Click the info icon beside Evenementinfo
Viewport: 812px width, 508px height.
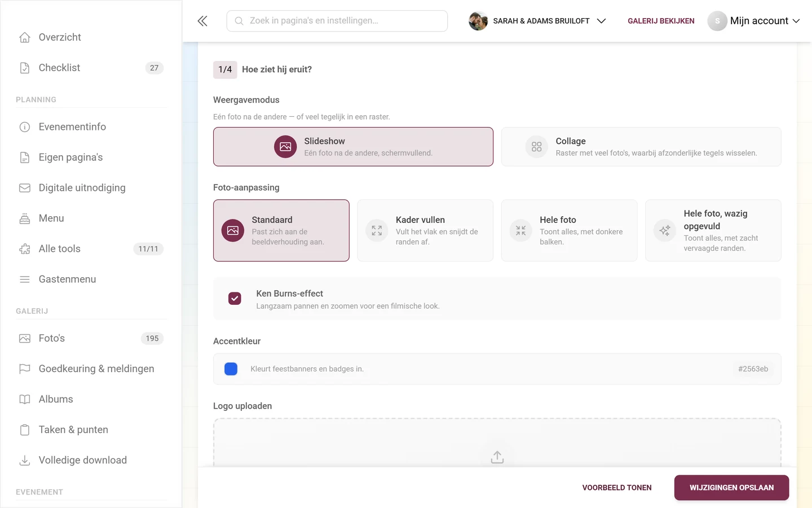click(25, 127)
